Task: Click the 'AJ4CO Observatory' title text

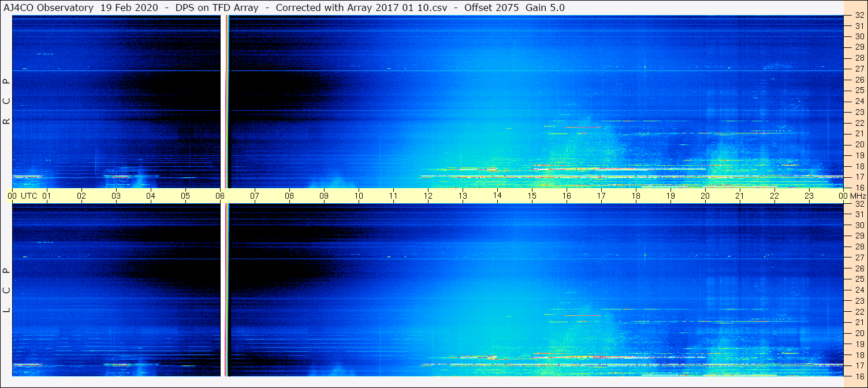Action: point(49,8)
